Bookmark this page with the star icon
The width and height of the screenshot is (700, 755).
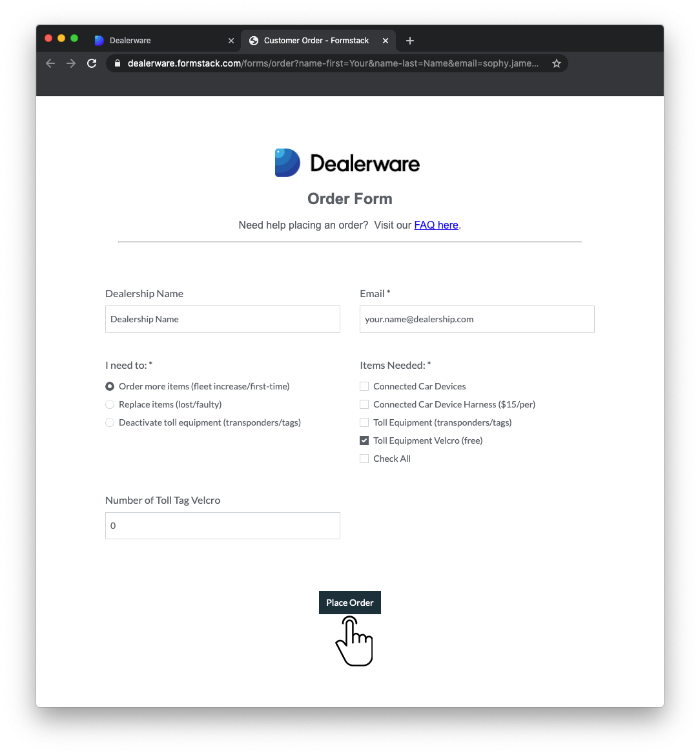tap(557, 63)
